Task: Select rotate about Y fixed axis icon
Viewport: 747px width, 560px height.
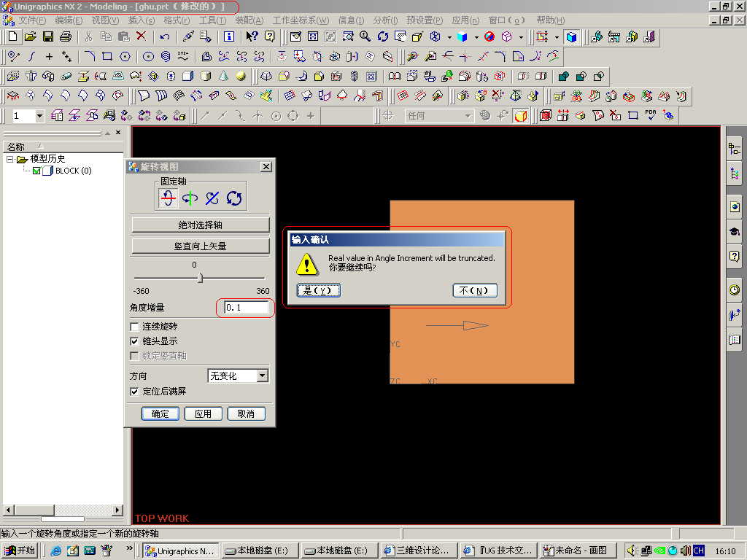Action: tap(190, 198)
